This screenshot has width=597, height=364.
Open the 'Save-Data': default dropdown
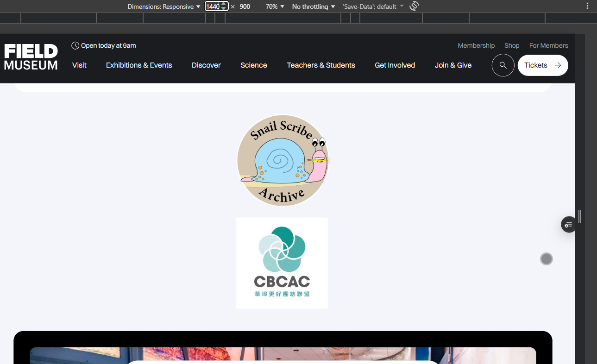coord(373,6)
